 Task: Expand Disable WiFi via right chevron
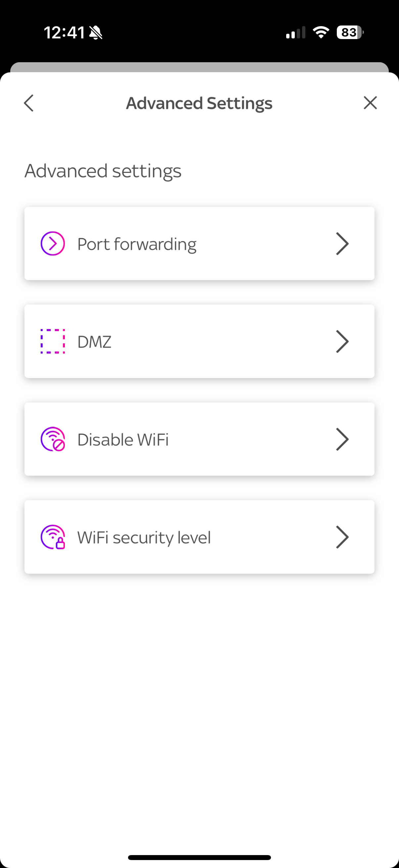342,439
